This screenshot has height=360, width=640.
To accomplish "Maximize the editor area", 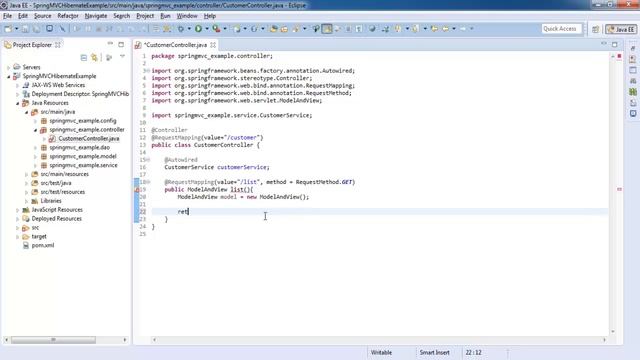I will [x=615, y=44].
